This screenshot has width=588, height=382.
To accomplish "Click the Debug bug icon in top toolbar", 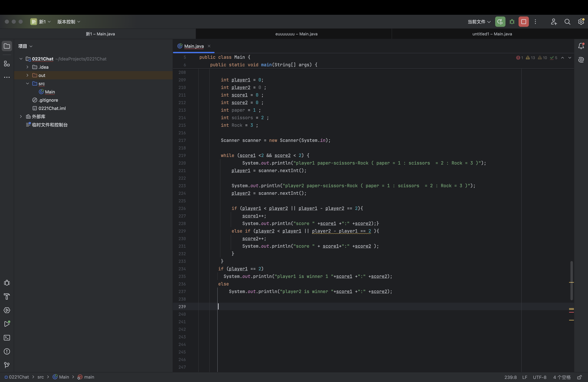I will 512,22.
